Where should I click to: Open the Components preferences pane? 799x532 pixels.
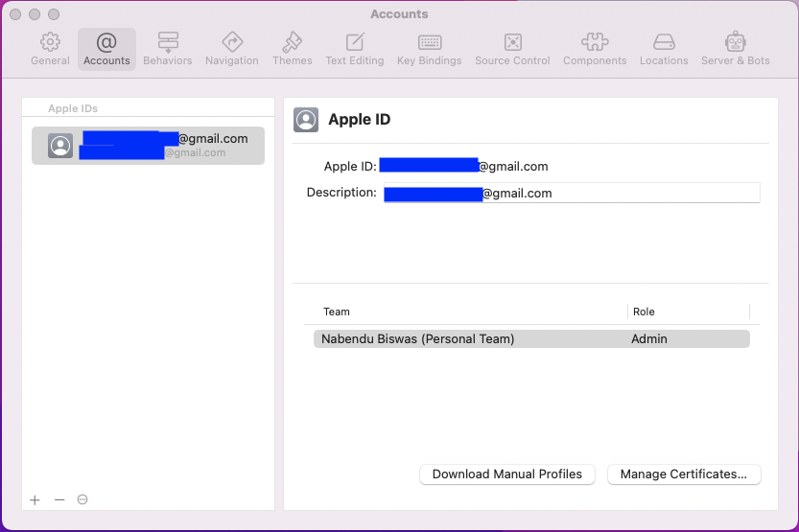click(595, 50)
